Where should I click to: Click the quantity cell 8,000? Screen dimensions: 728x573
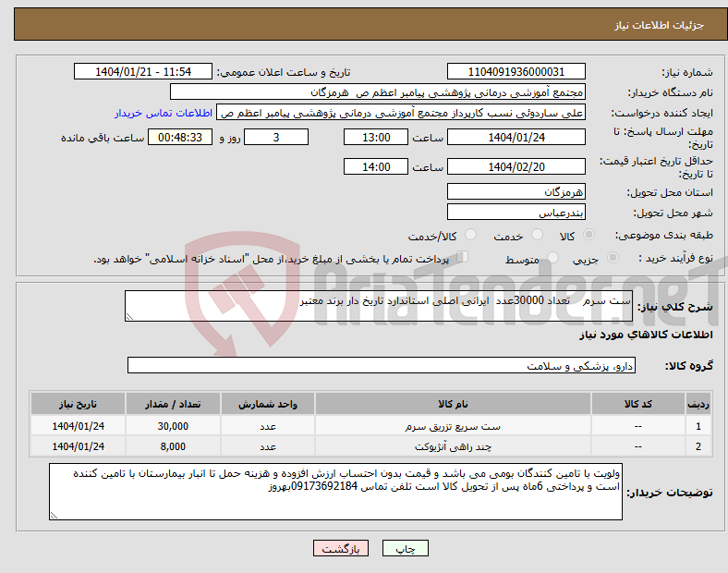[x=173, y=446]
